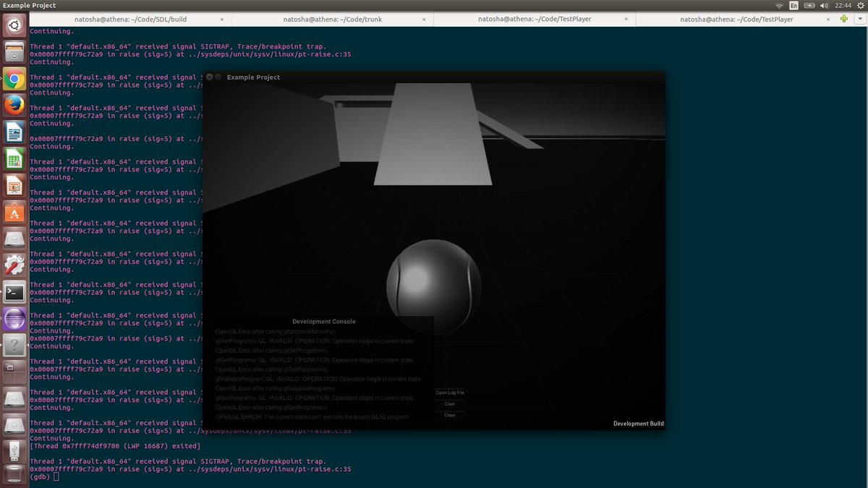Open the USB drive icon in dock

point(14,451)
